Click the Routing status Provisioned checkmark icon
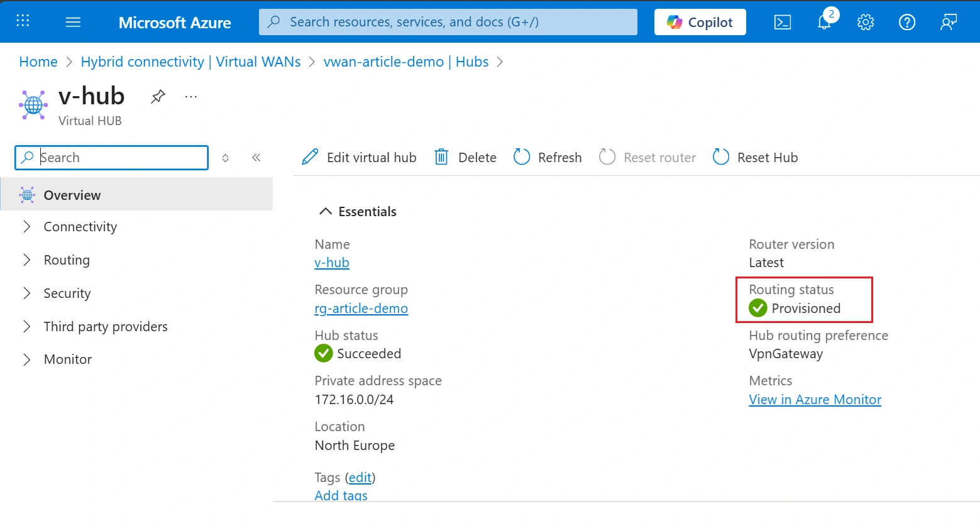980x526 pixels. [x=758, y=308]
